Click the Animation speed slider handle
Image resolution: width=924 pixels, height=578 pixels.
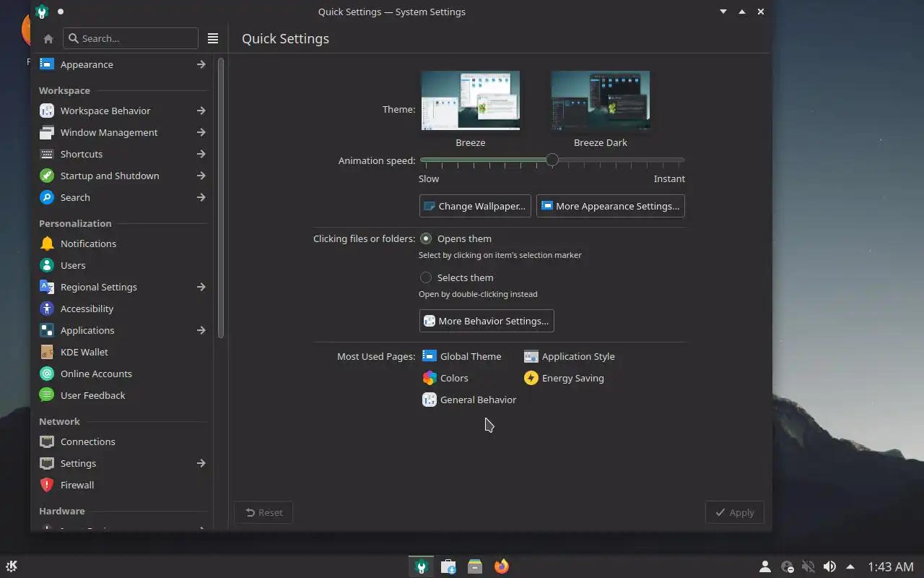click(x=552, y=160)
